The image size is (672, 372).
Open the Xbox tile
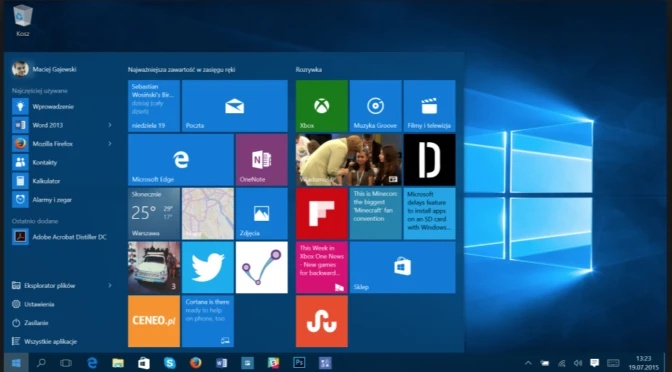point(321,106)
